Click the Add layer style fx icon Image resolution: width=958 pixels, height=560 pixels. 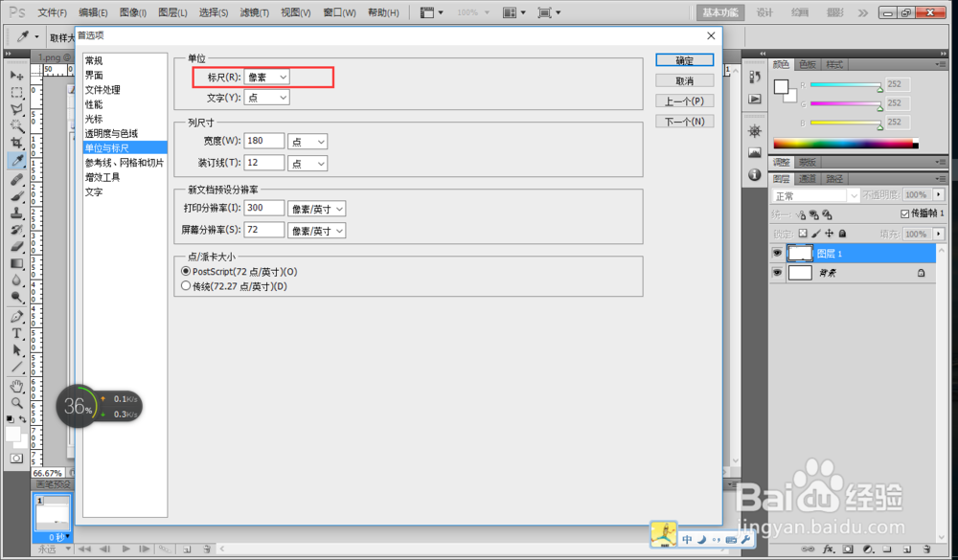tap(829, 549)
